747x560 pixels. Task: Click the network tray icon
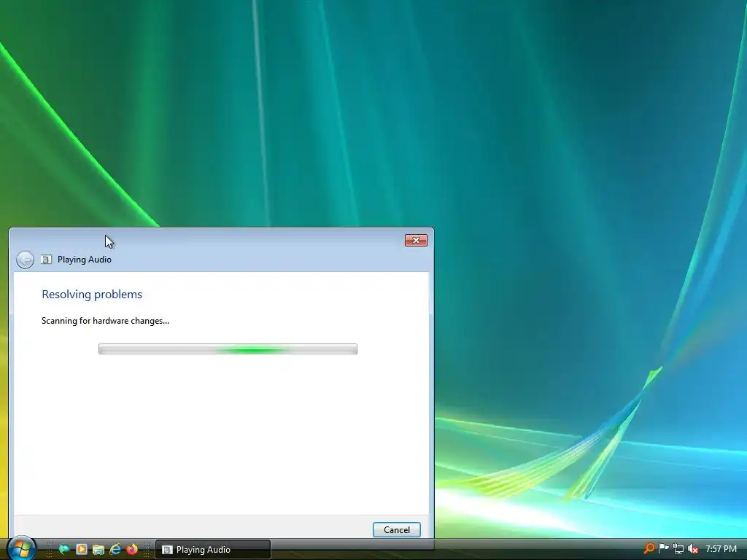(678, 549)
